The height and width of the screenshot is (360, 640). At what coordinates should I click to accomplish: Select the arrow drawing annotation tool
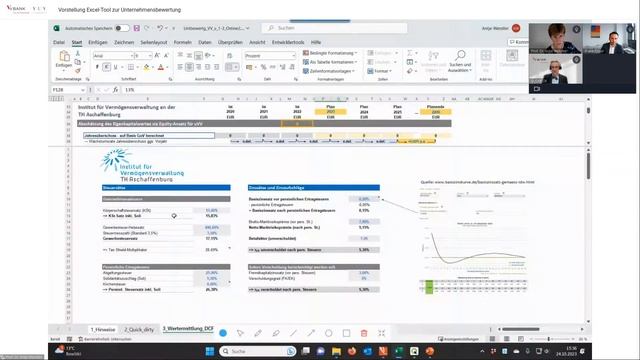(311, 333)
